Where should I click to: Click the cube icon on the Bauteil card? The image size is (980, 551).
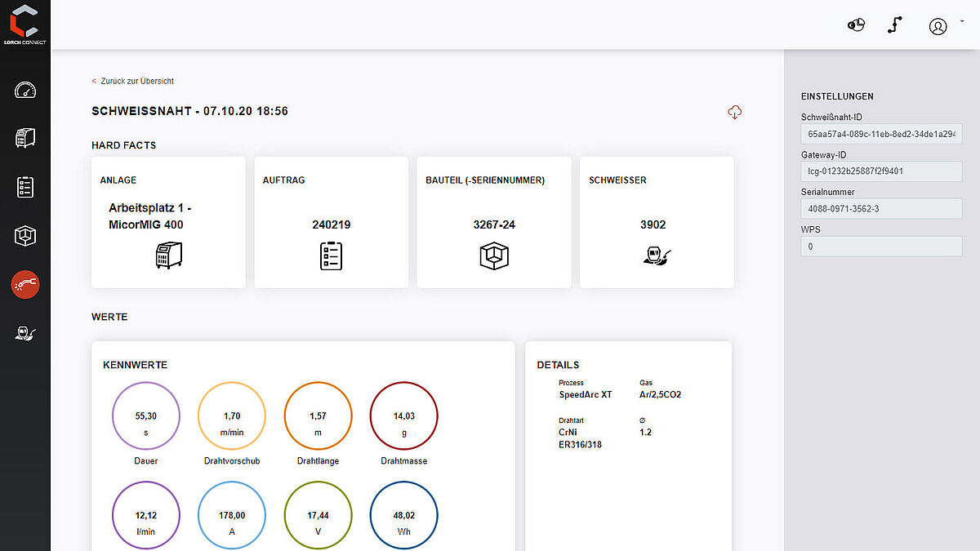pos(493,256)
